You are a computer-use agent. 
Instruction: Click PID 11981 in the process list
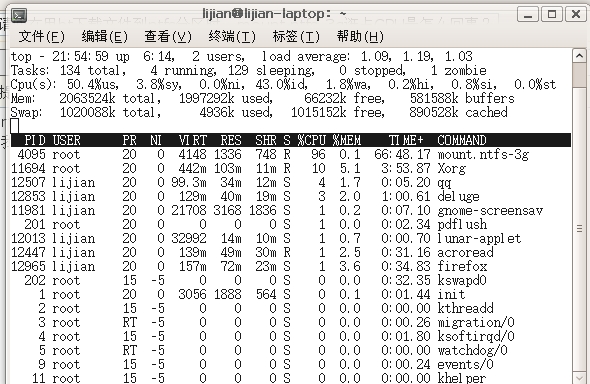point(28,211)
